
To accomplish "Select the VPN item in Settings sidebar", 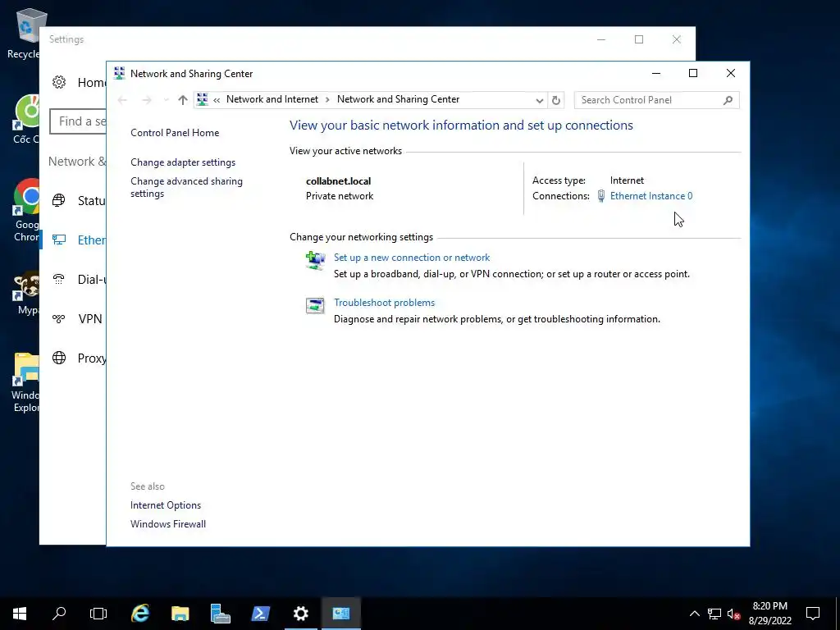I will pyautogui.click(x=75, y=319).
